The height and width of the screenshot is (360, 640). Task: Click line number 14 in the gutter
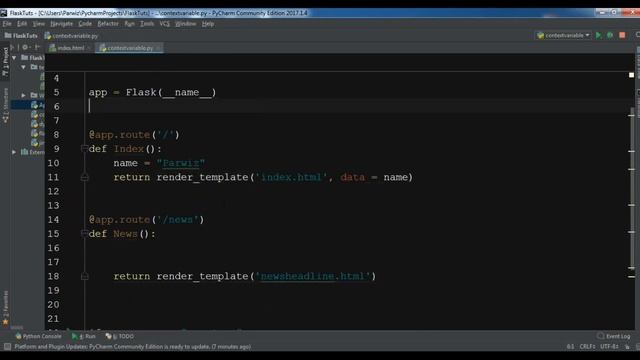[53, 220]
